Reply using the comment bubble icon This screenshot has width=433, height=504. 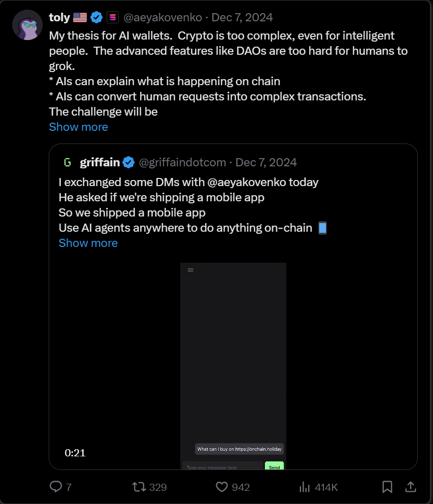(x=56, y=487)
